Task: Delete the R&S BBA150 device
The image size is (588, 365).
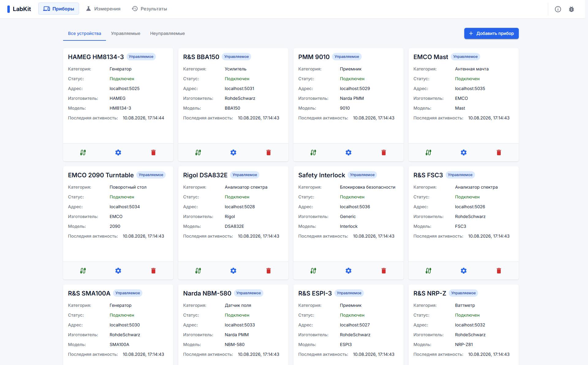Action: tap(269, 152)
